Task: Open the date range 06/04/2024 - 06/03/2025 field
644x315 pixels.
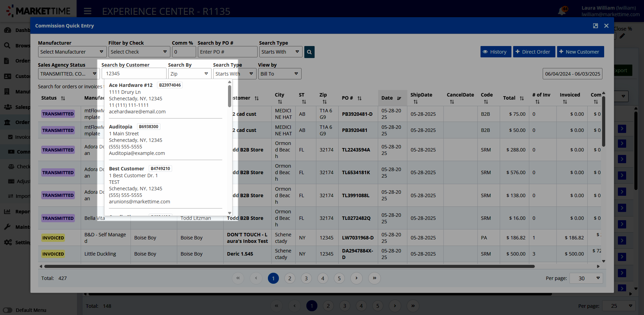Action: pos(573,74)
